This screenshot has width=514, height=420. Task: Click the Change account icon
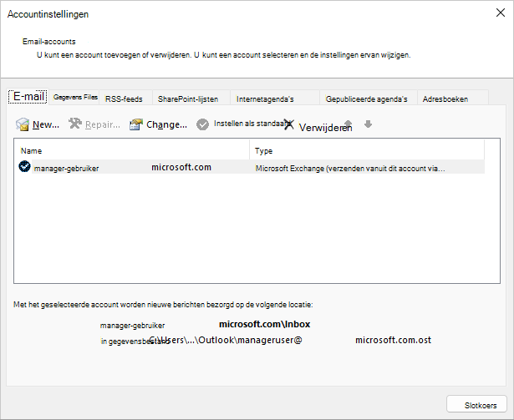(x=136, y=124)
